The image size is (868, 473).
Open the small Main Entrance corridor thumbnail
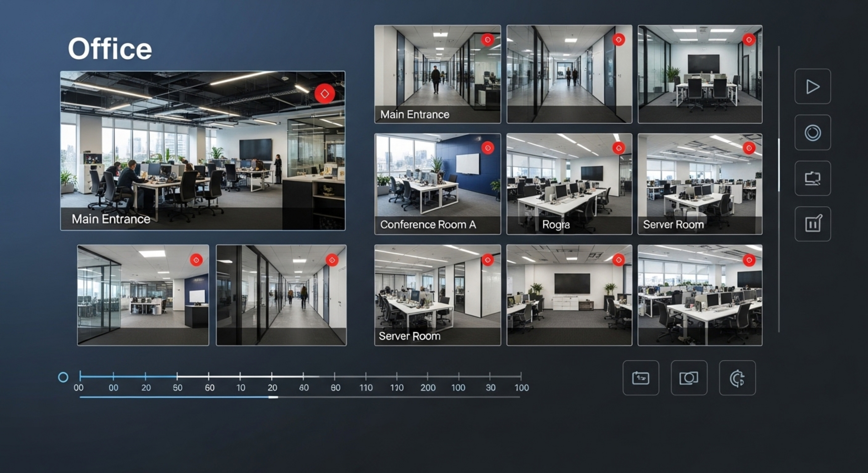pyautogui.click(x=437, y=74)
